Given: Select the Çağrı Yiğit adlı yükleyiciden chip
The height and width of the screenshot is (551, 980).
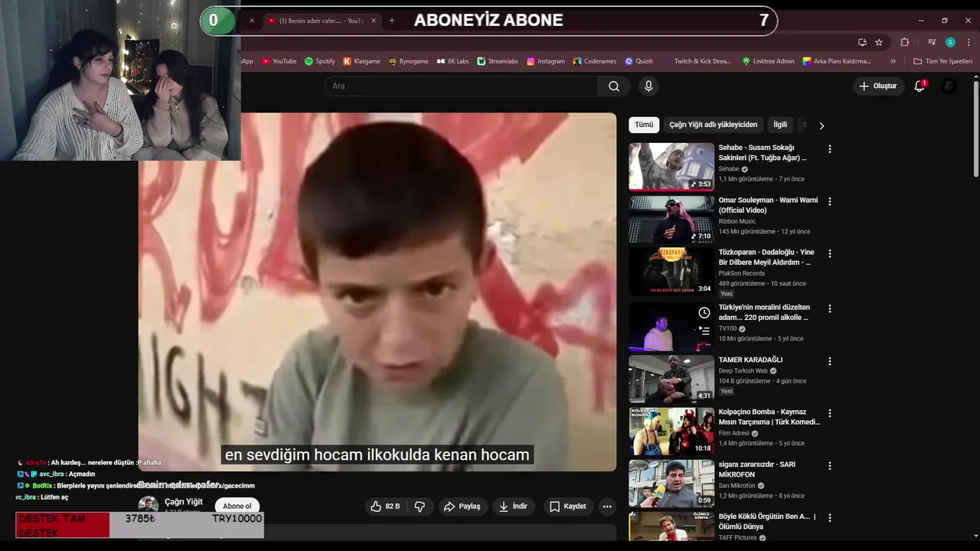Looking at the screenshot, I should click(713, 125).
